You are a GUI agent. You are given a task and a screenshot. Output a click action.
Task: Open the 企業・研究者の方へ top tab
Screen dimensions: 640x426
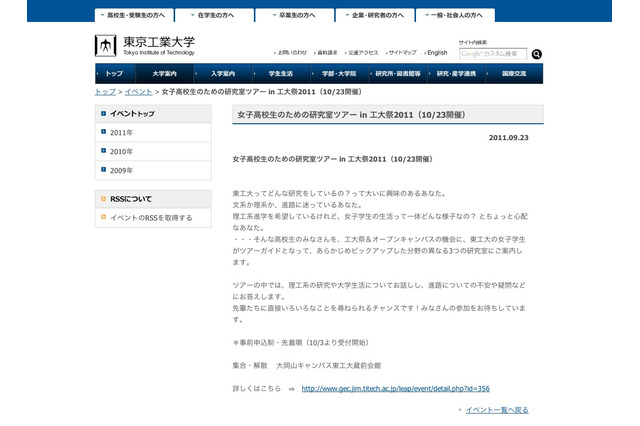(375, 15)
